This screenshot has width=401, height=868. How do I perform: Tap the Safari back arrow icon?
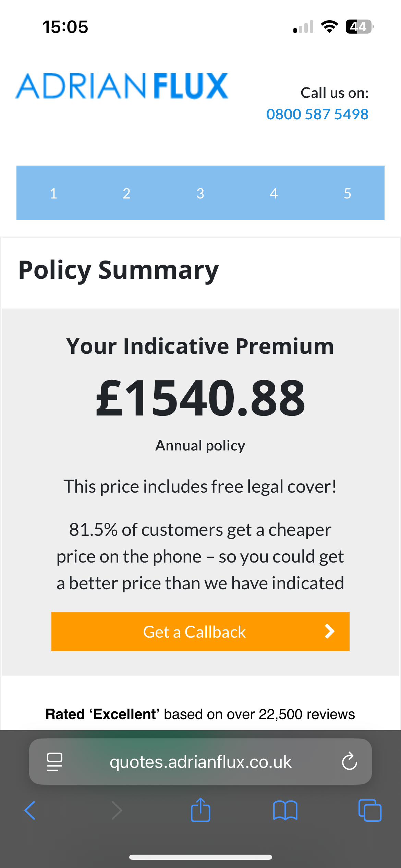point(30,810)
